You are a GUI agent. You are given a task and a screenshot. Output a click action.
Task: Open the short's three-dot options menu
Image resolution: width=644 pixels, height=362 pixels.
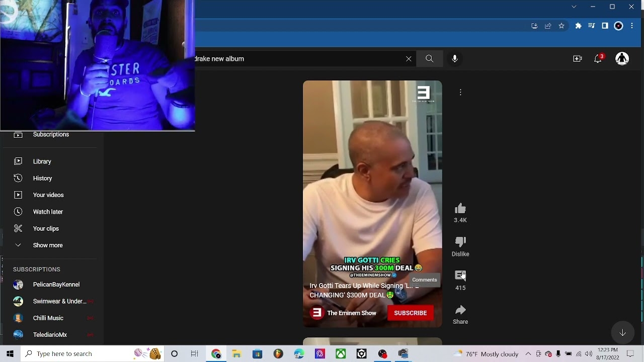460,92
